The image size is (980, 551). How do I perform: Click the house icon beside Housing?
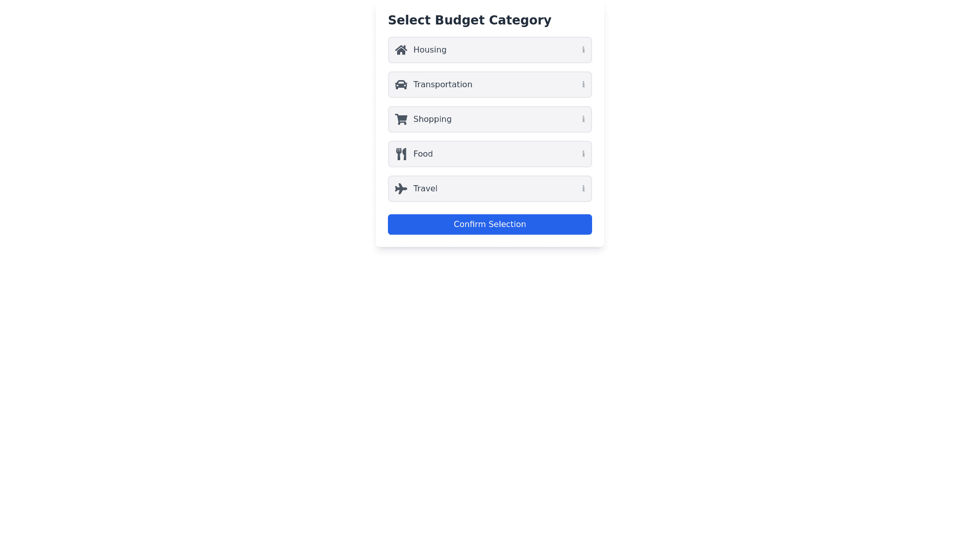click(401, 50)
